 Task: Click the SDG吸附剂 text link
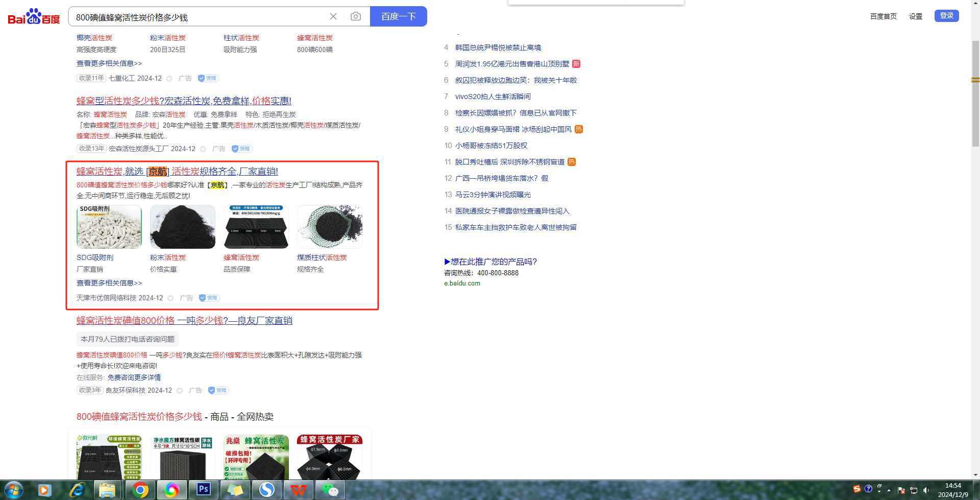[95, 257]
